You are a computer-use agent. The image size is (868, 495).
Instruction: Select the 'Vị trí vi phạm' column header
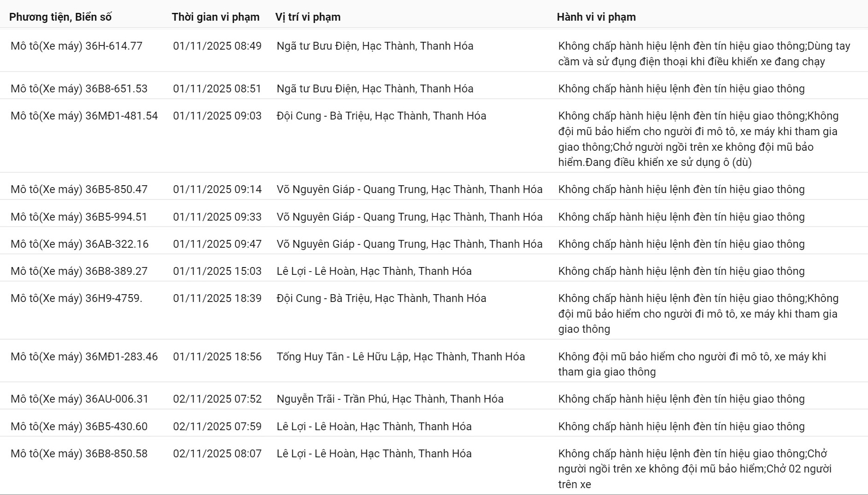point(308,17)
